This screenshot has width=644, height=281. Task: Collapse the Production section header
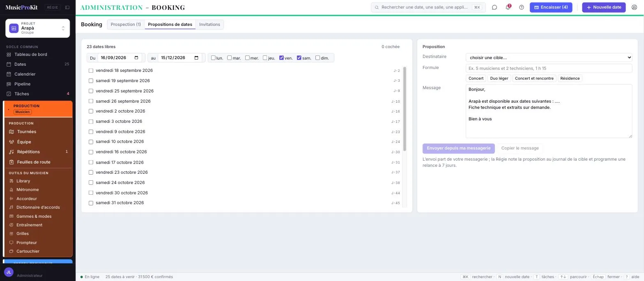(x=38, y=109)
